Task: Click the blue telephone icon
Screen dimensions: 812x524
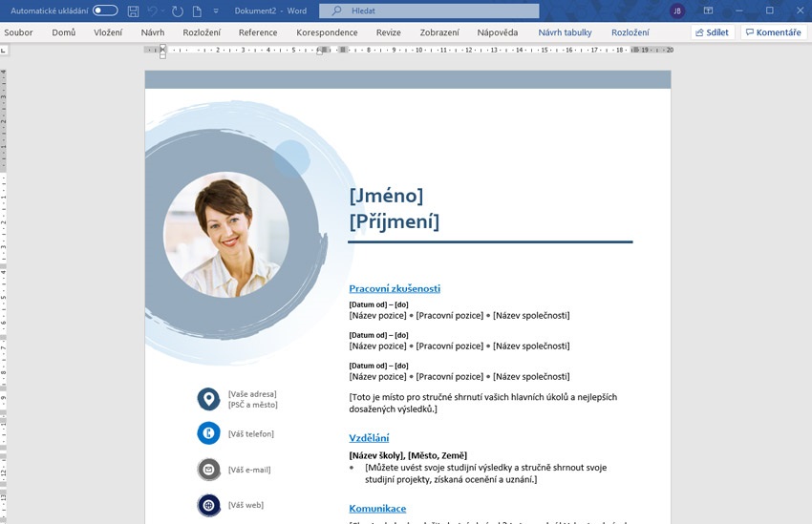Action: tap(208, 433)
